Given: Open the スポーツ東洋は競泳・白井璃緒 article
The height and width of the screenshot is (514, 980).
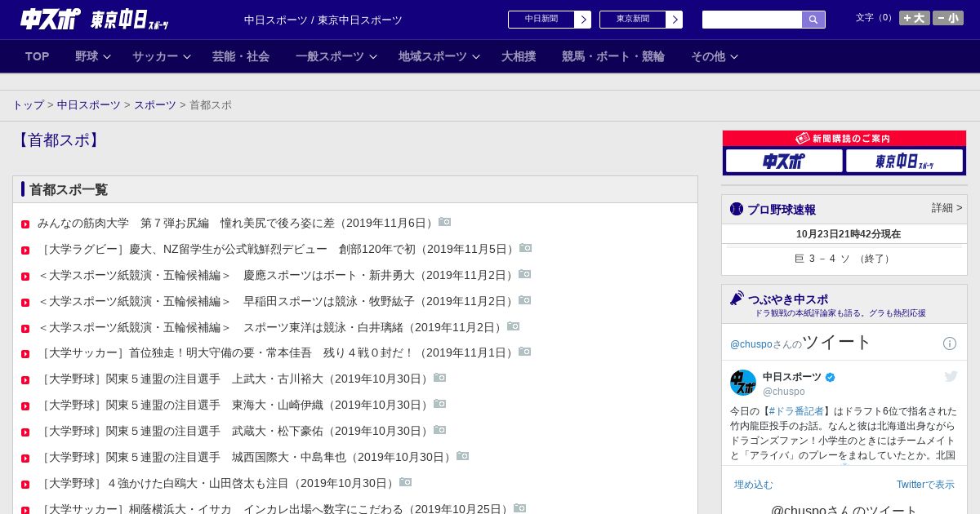Looking at the screenshot, I should pyautogui.click(x=271, y=327).
